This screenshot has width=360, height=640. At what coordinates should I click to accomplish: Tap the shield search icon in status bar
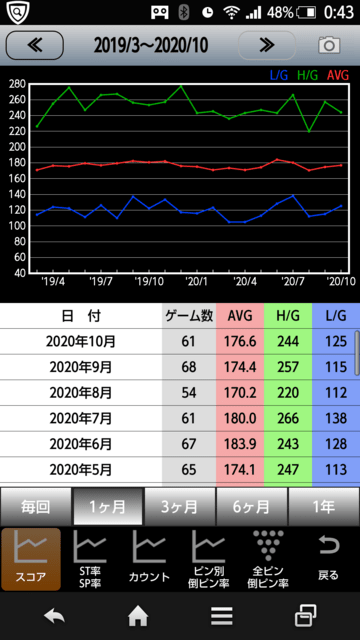(17, 12)
